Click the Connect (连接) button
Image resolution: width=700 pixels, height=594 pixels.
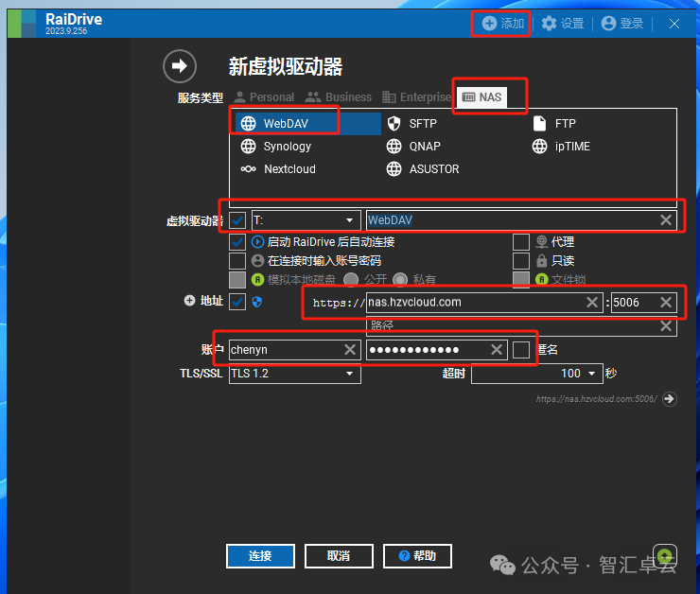[x=260, y=556]
